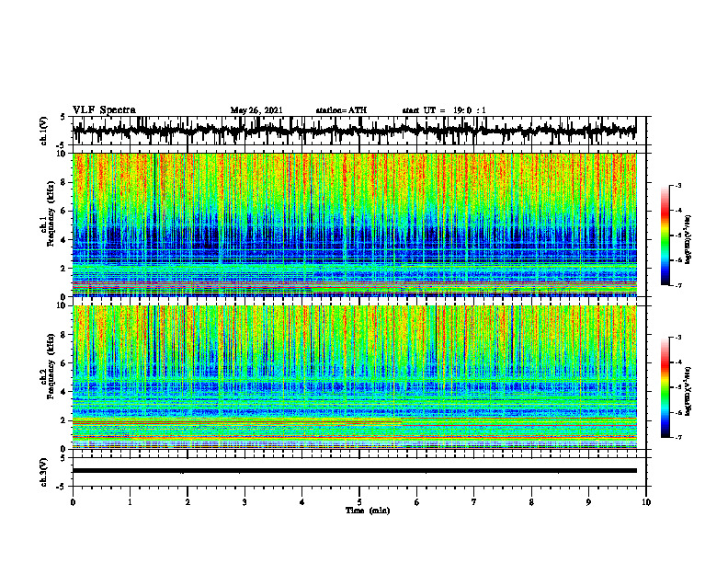
Task: Click the "VLF Spectra" title text
Action: pos(104,110)
